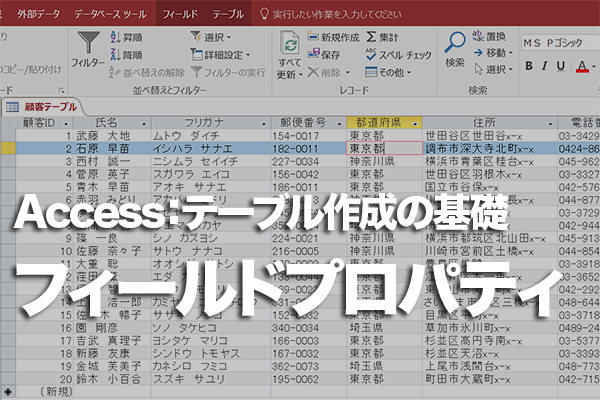Apply bold with the B button

click(529, 66)
